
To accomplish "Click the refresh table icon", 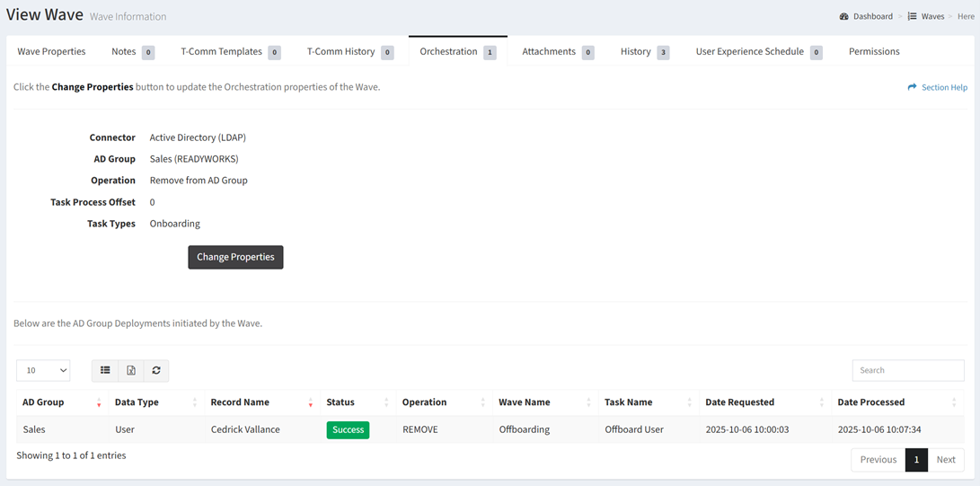I will click(156, 370).
